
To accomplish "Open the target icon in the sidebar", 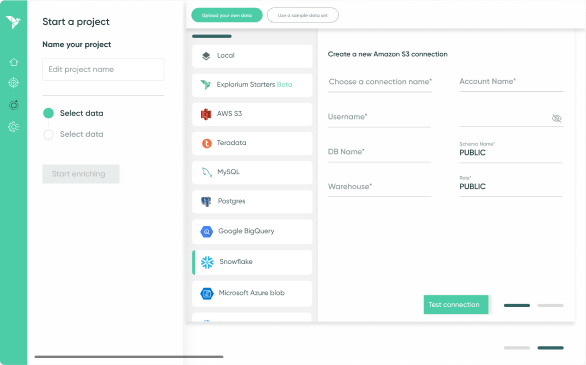I will tap(13, 83).
